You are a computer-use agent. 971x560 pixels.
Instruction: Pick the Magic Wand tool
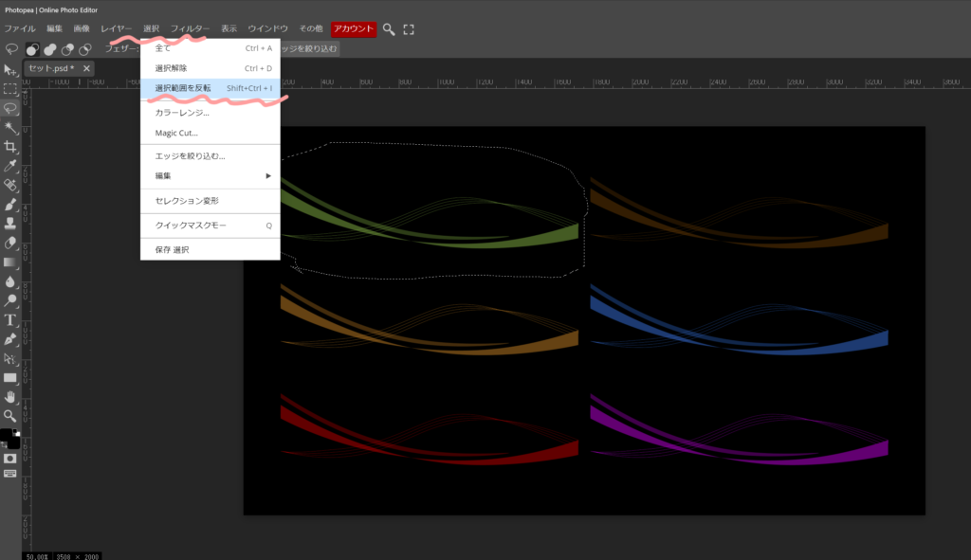(10, 127)
